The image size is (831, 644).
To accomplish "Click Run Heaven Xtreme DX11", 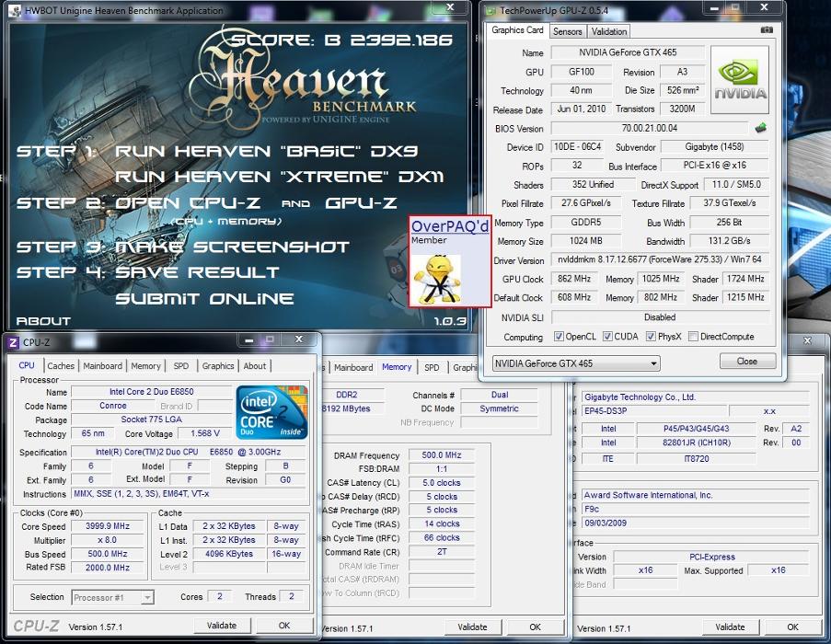I will point(279,177).
